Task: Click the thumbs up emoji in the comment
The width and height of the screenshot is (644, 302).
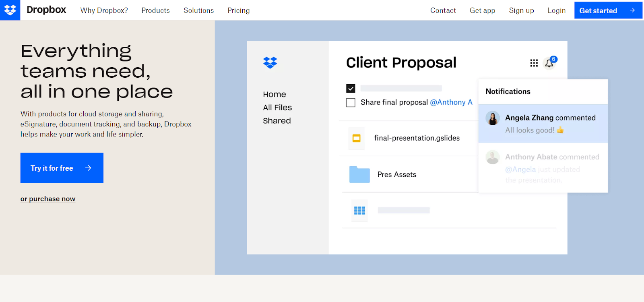Action: tap(560, 130)
